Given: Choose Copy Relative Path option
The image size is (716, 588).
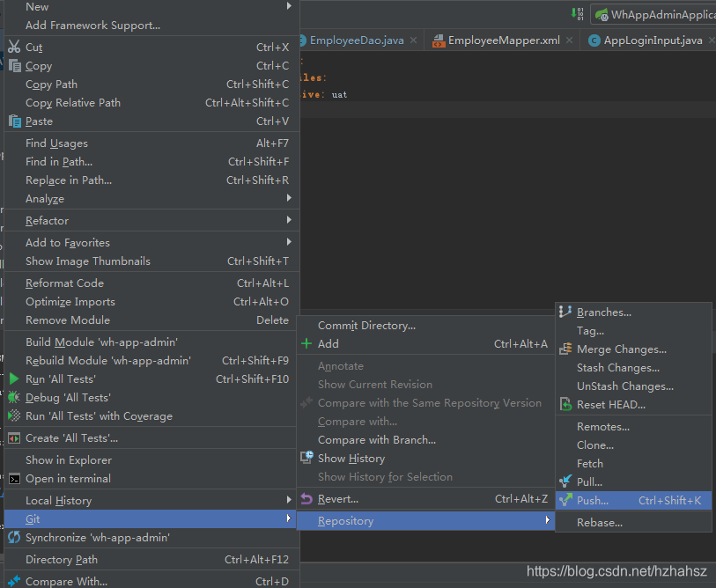Looking at the screenshot, I should pyautogui.click(x=151, y=103).
